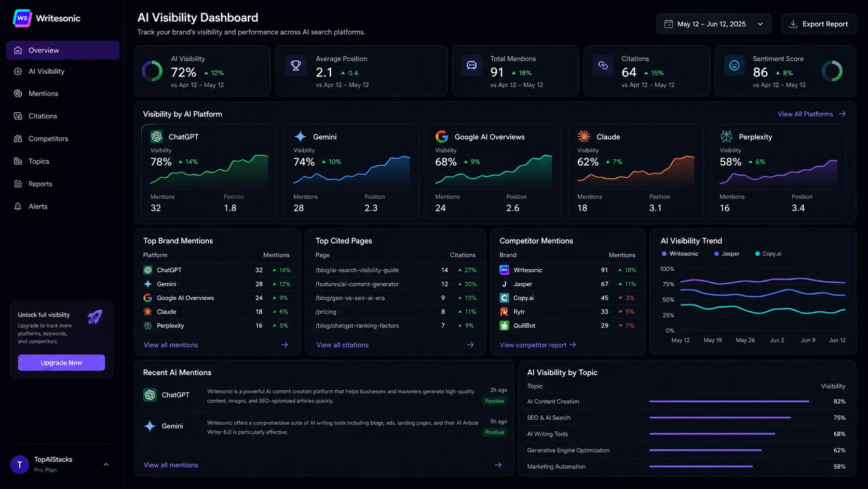Click the ChatGPT logo in platform card
The width and height of the screenshot is (868, 489).
157,137
